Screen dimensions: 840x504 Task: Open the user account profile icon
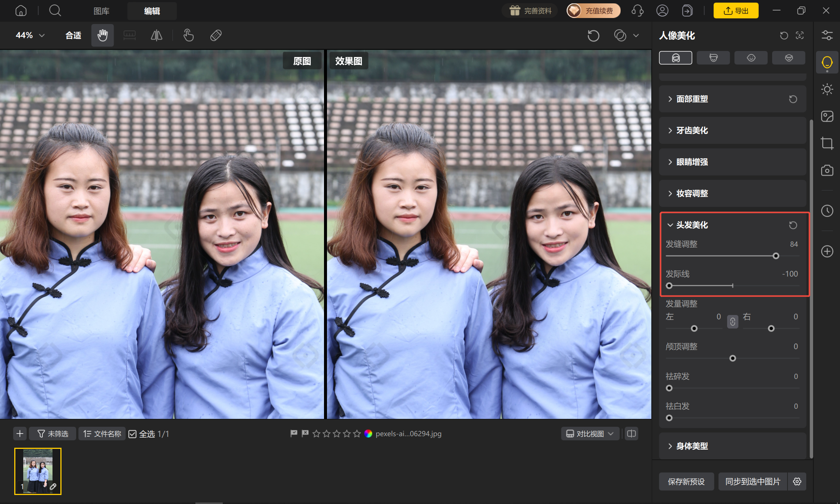662,10
